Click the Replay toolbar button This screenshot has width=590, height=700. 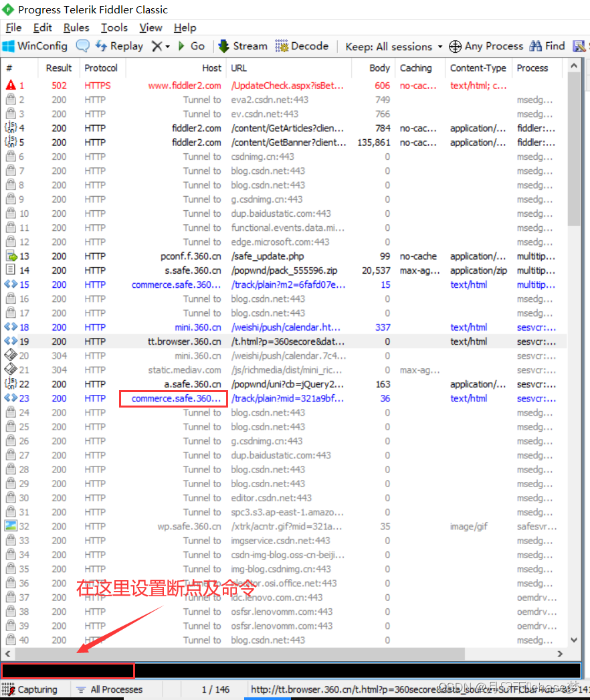pyautogui.click(x=119, y=46)
